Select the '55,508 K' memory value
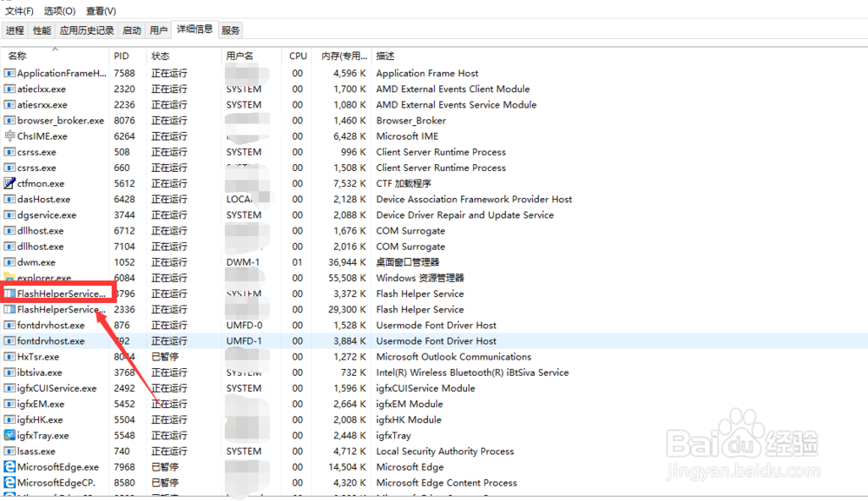Image resolution: width=868 pixels, height=501 pixels. coord(347,278)
